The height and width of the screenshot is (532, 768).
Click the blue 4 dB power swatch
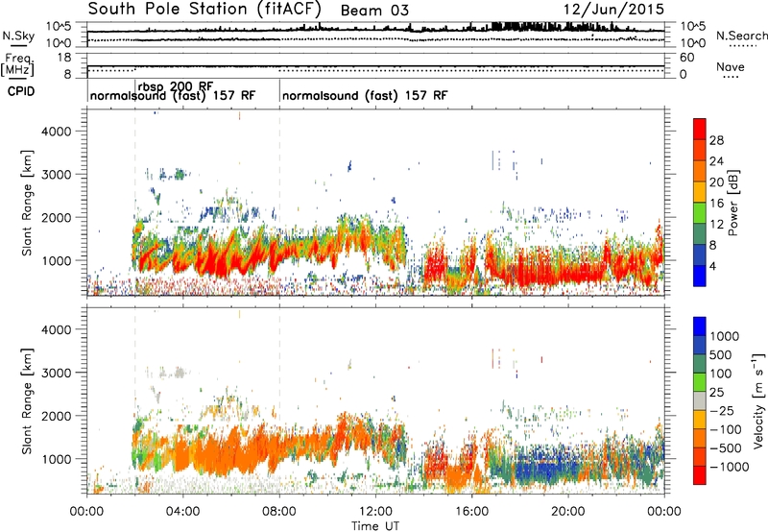[x=700, y=276]
